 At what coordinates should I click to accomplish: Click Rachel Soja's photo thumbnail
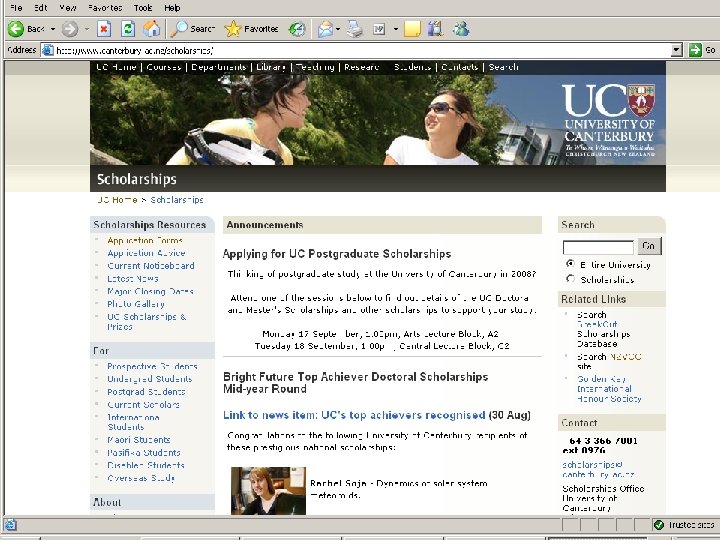pos(268,491)
